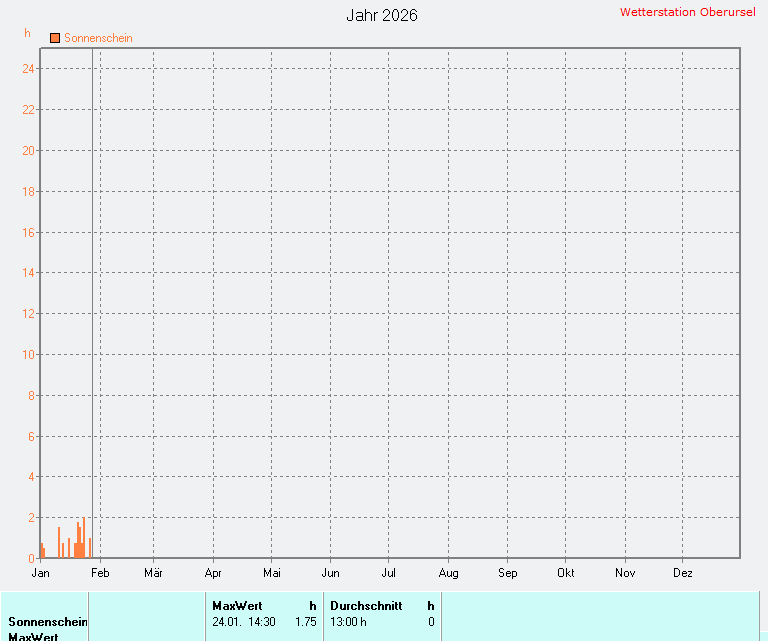
Task: Select the Feb month label
Action: point(100,573)
